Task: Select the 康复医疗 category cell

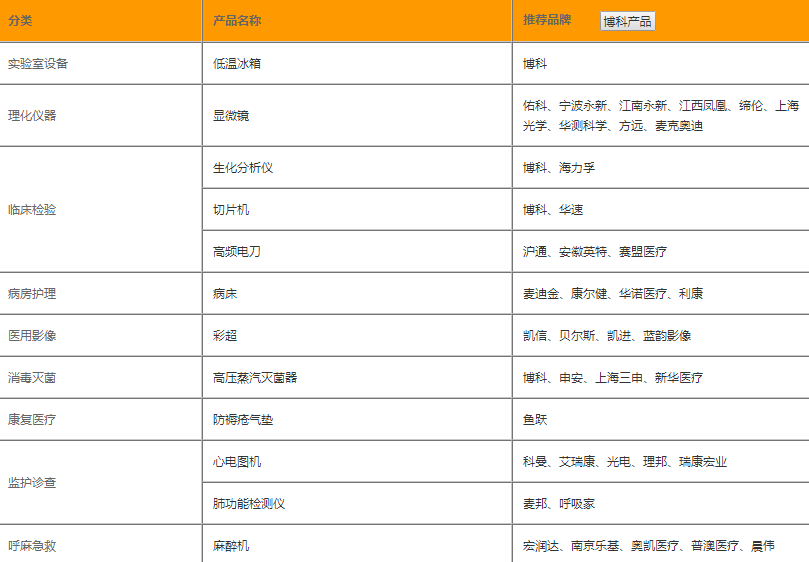Action: (101, 420)
